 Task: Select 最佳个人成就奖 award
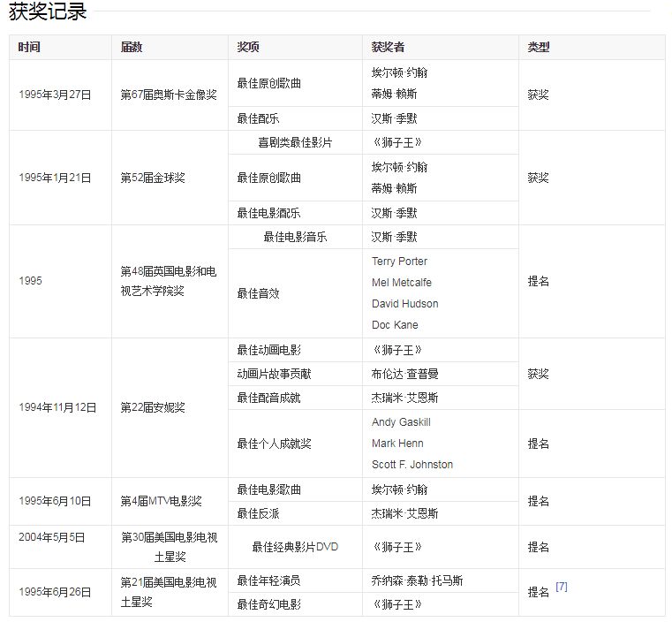tap(274, 444)
